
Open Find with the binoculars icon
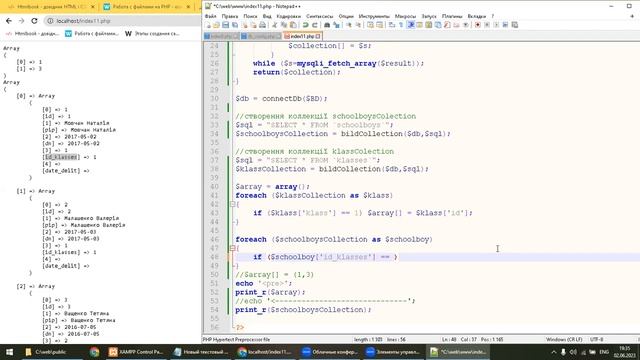pyautogui.click(x=327, y=25)
